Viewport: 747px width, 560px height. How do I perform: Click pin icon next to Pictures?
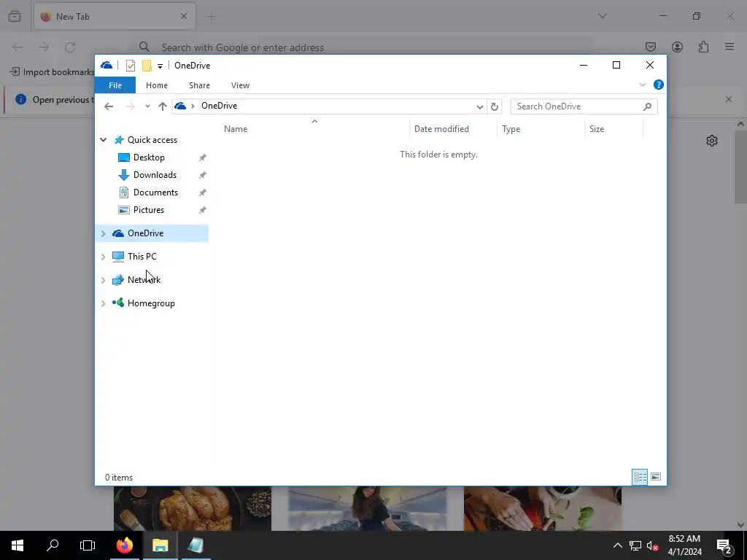tap(203, 210)
